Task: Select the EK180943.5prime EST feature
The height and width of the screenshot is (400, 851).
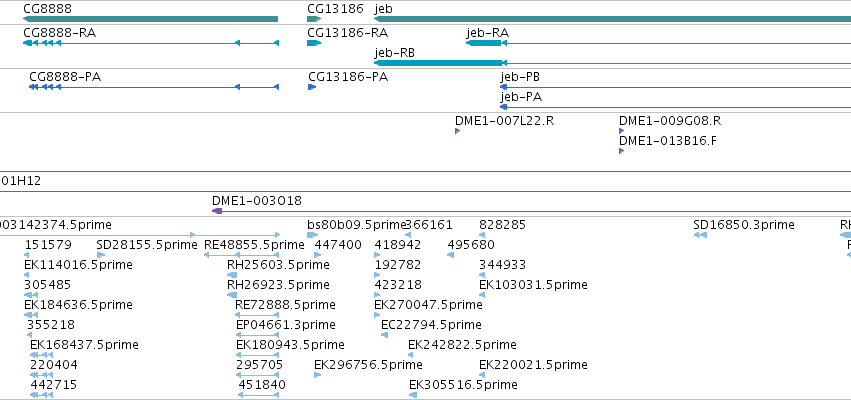Action: pos(257,355)
